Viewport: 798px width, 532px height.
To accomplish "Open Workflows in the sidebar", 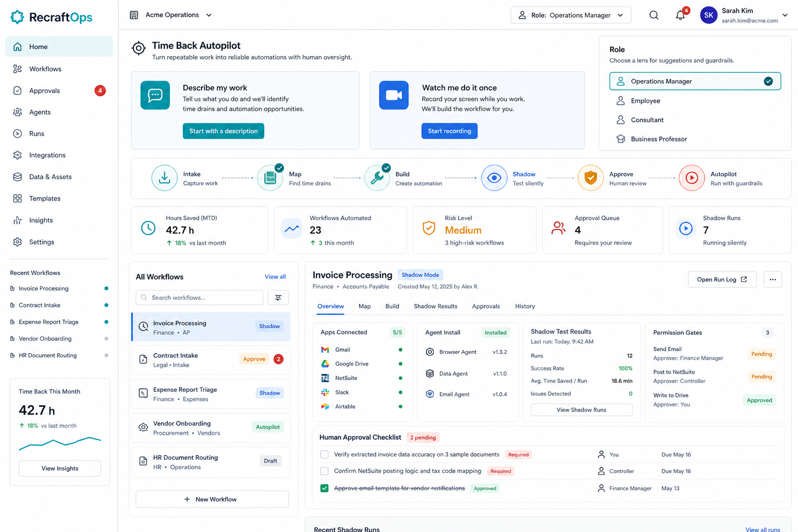I will click(59, 69).
